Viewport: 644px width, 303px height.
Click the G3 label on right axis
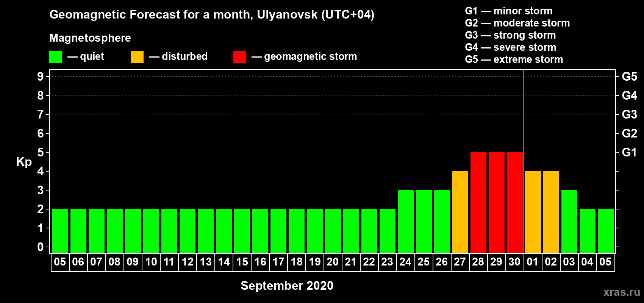coord(630,114)
